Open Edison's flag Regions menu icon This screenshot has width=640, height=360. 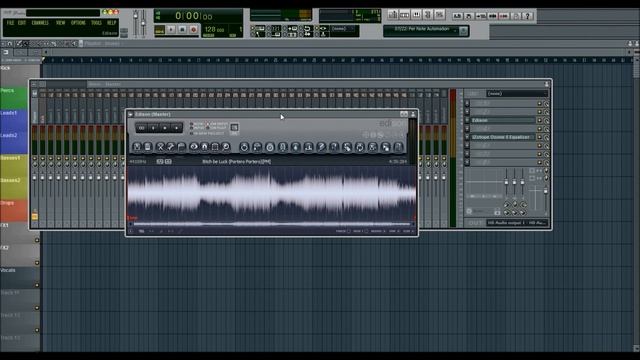181,147
